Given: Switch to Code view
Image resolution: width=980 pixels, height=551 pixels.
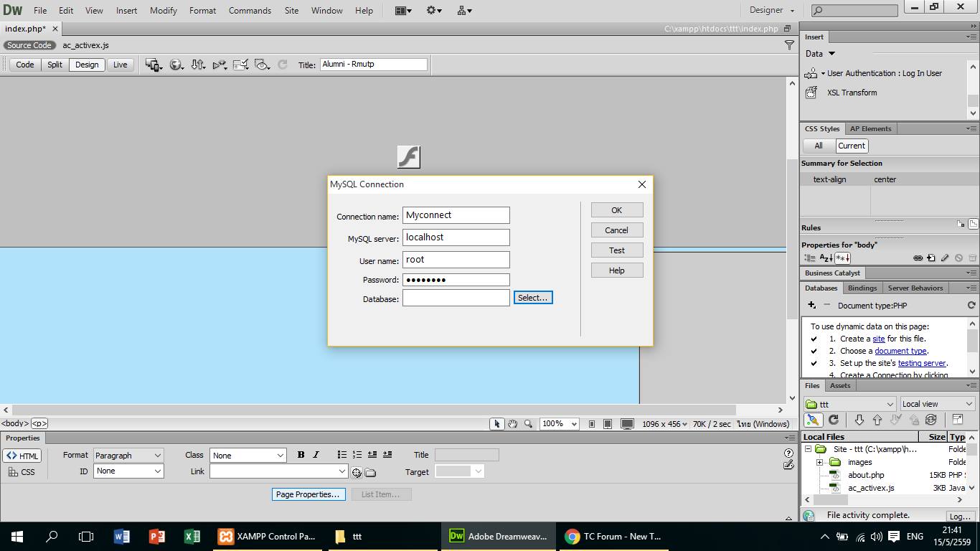Looking at the screenshot, I should [25, 65].
